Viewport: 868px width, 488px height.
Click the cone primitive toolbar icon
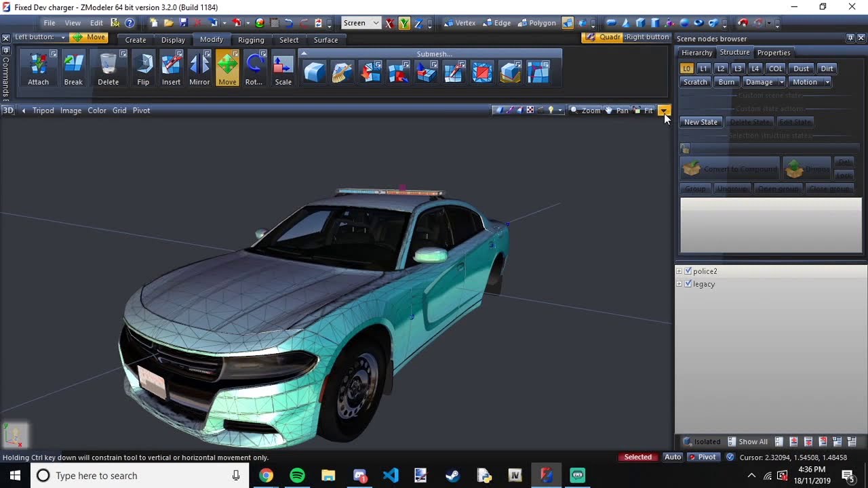[626, 23]
